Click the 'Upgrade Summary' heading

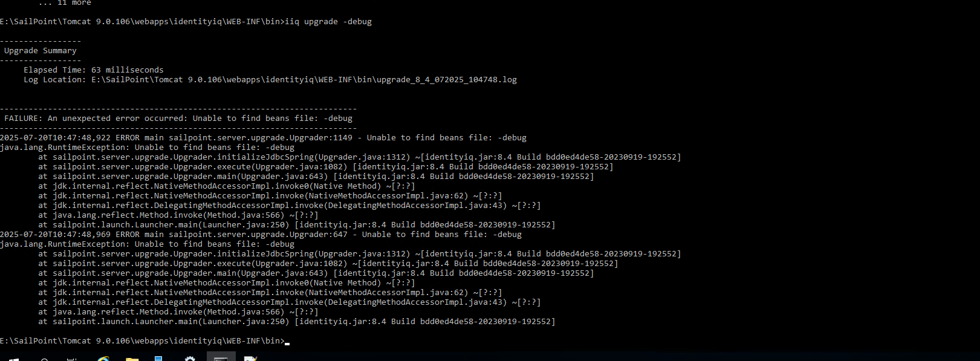click(x=41, y=51)
